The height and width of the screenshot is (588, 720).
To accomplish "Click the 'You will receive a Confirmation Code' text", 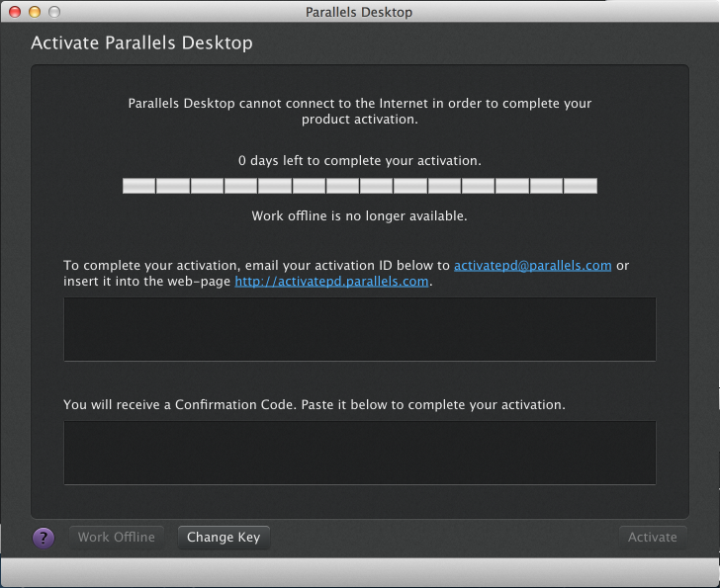I will pos(315,404).
